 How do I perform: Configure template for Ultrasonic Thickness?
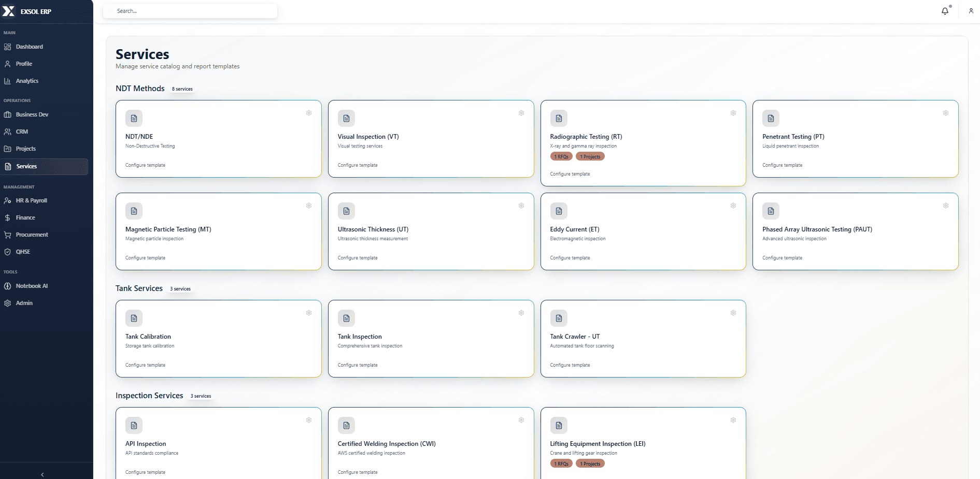(x=358, y=258)
